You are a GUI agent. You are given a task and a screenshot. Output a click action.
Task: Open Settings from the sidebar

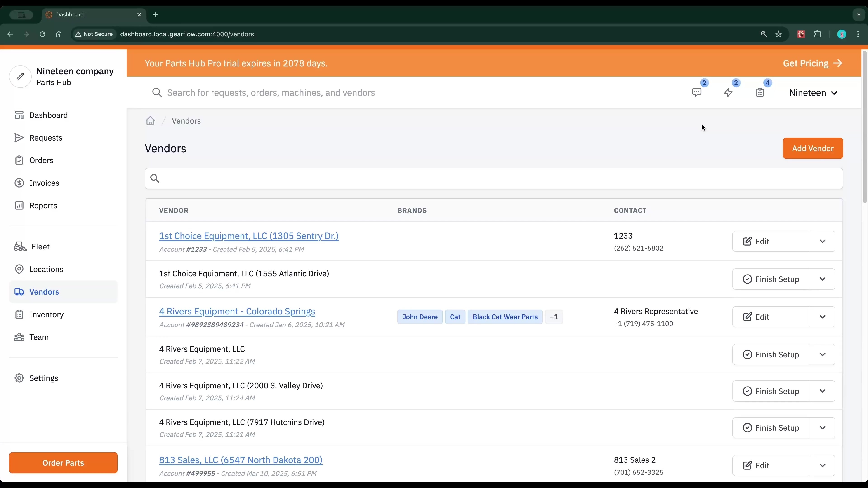(43, 378)
